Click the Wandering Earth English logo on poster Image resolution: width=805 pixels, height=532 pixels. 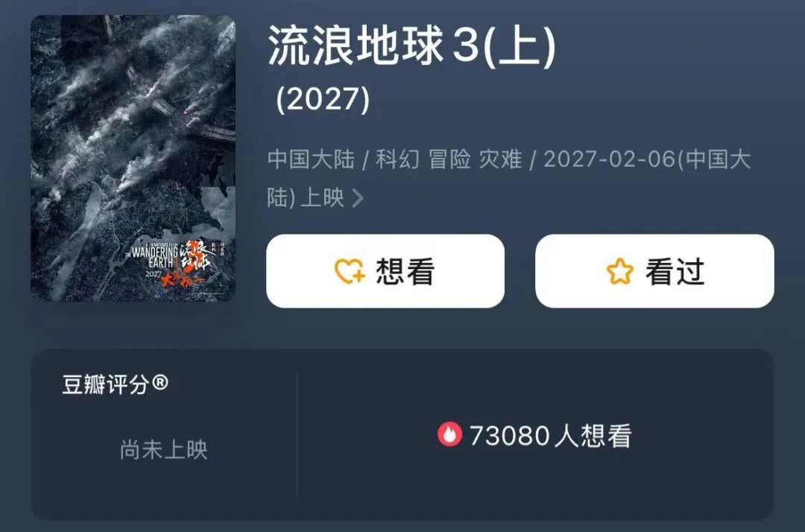[153, 256]
